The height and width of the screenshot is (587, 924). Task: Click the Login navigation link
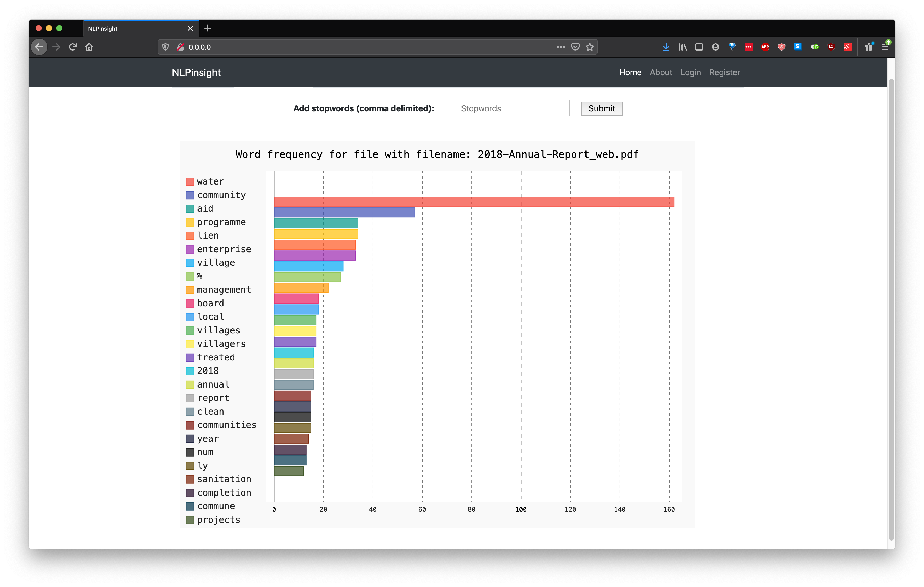tap(690, 72)
